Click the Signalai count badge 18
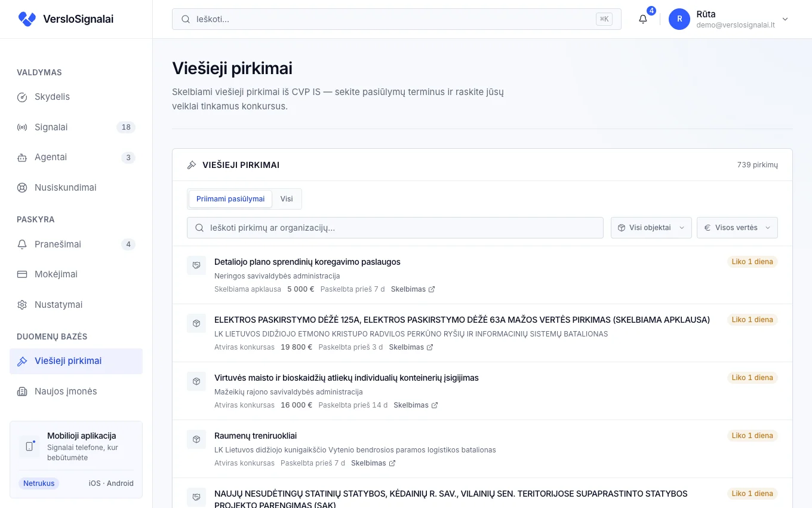The image size is (812, 508). pyautogui.click(x=126, y=127)
